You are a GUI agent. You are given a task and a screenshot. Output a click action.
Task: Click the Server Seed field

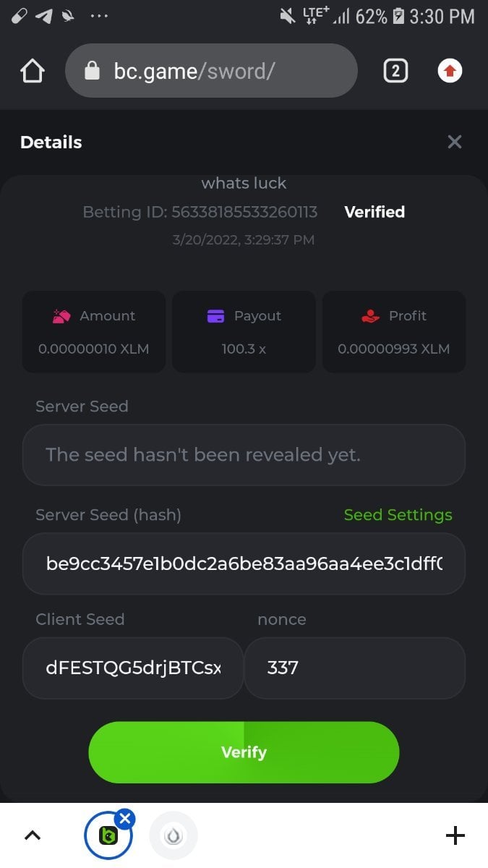pos(244,455)
